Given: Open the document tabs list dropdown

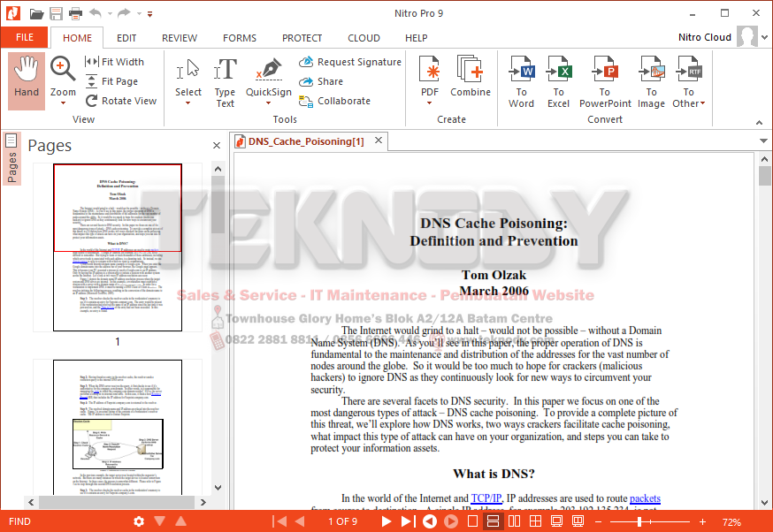Looking at the screenshot, I should click(x=763, y=141).
